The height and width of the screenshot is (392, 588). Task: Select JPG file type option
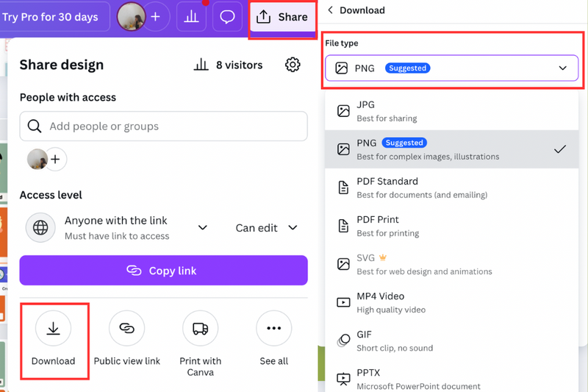pyautogui.click(x=451, y=111)
